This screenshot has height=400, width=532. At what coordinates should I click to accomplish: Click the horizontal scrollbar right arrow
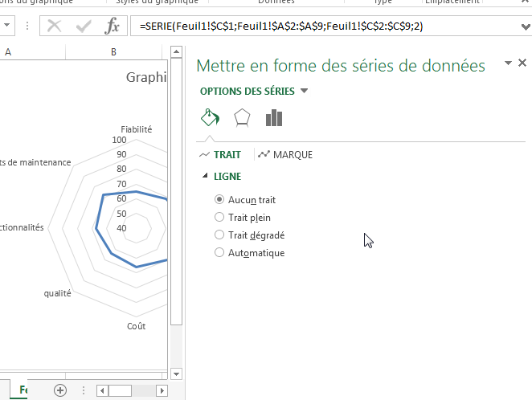(x=162, y=390)
